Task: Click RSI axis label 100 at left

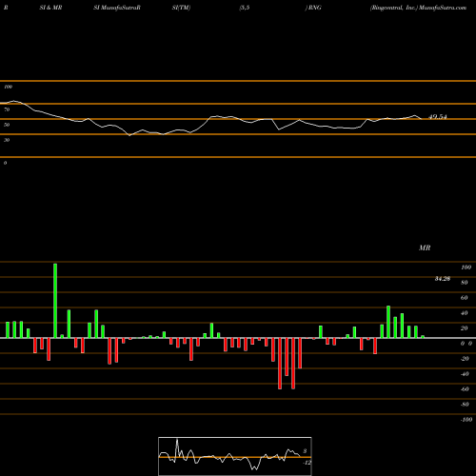Action: (8, 87)
